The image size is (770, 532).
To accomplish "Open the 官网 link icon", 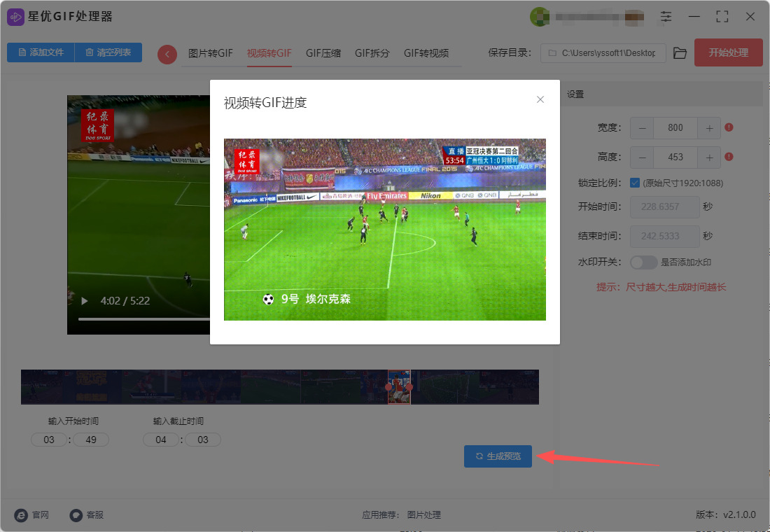I will tap(21, 514).
